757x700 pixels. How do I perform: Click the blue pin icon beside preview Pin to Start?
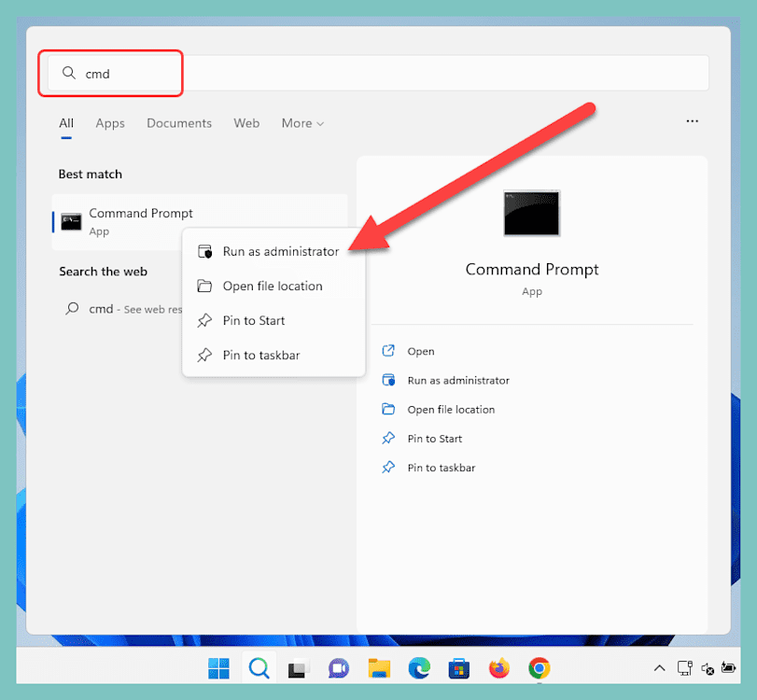point(388,439)
